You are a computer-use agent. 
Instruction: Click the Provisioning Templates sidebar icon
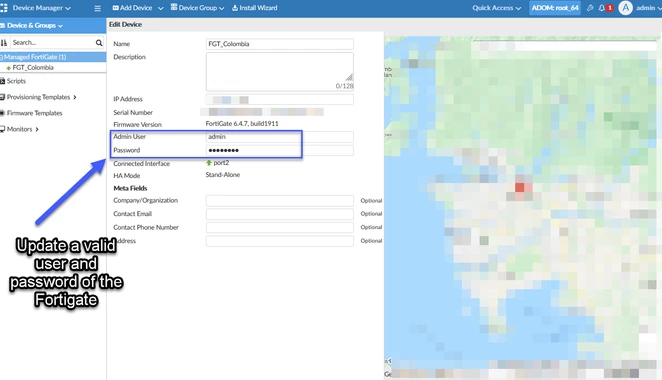[x=3, y=97]
